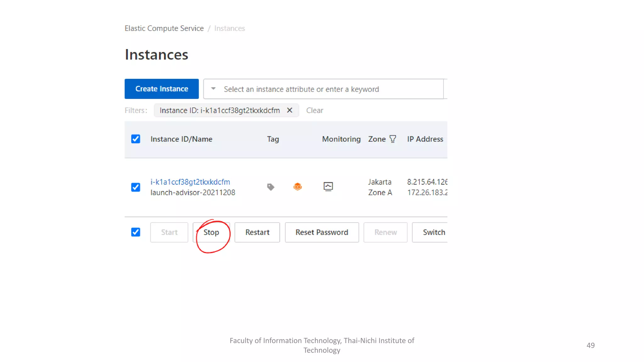Toggle the bottom action bar checkbox
Viewport: 644px width, 362px height.
pyautogui.click(x=136, y=232)
